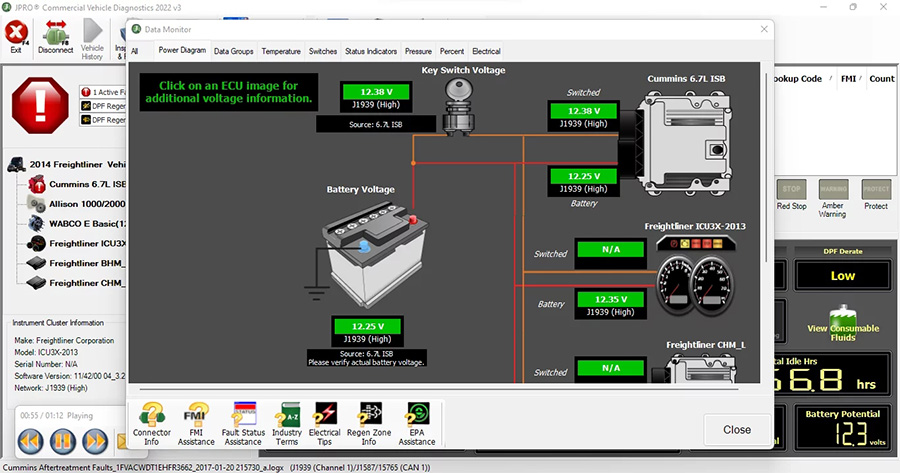Open Industry Terms glossary
The width and height of the screenshot is (900, 473).
pyautogui.click(x=287, y=420)
